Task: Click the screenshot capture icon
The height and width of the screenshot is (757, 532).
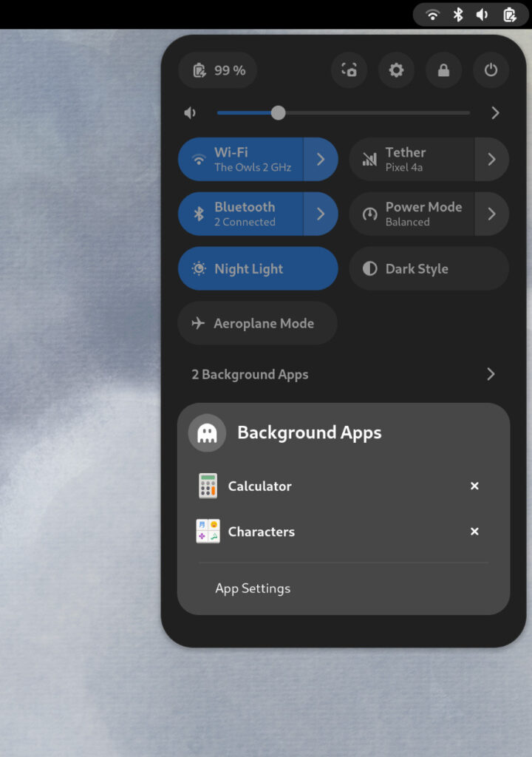Action: click(x=349, y=70)
